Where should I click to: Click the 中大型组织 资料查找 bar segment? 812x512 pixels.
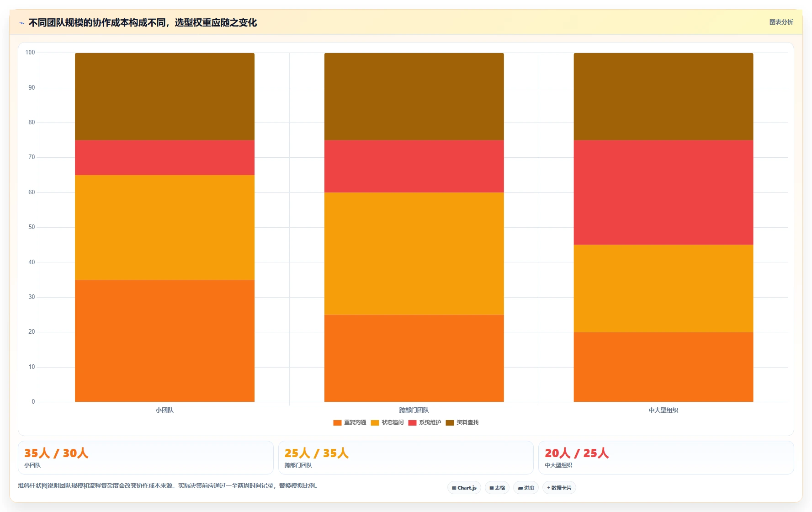663,96
